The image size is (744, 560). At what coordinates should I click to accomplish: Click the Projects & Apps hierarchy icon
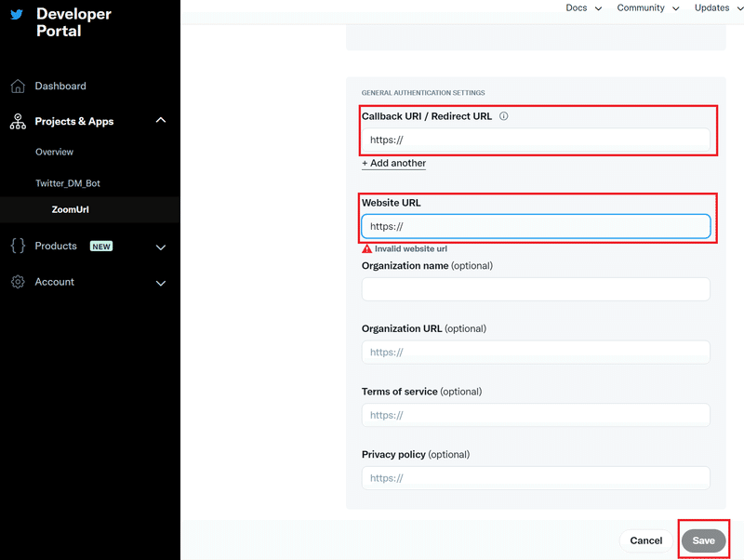[18, 122]
